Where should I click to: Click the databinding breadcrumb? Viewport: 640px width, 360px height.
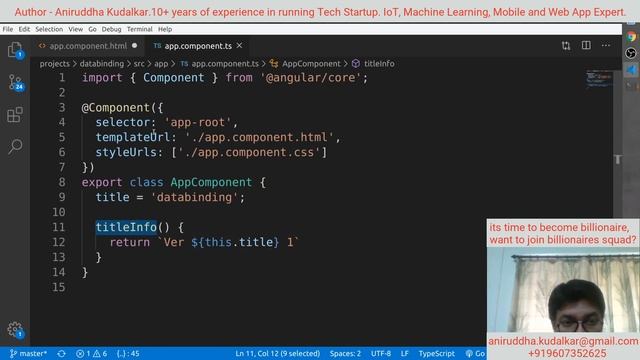coord(102,64)
